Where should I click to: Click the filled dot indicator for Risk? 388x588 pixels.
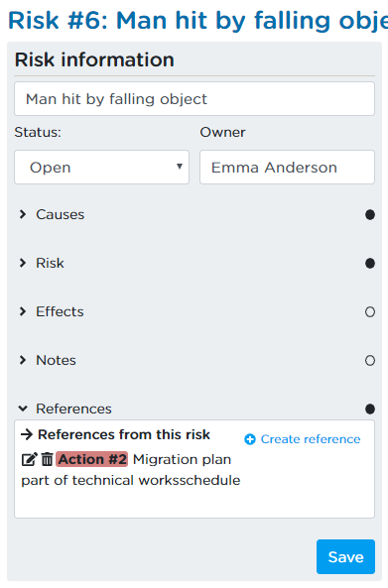click(370, 263)
